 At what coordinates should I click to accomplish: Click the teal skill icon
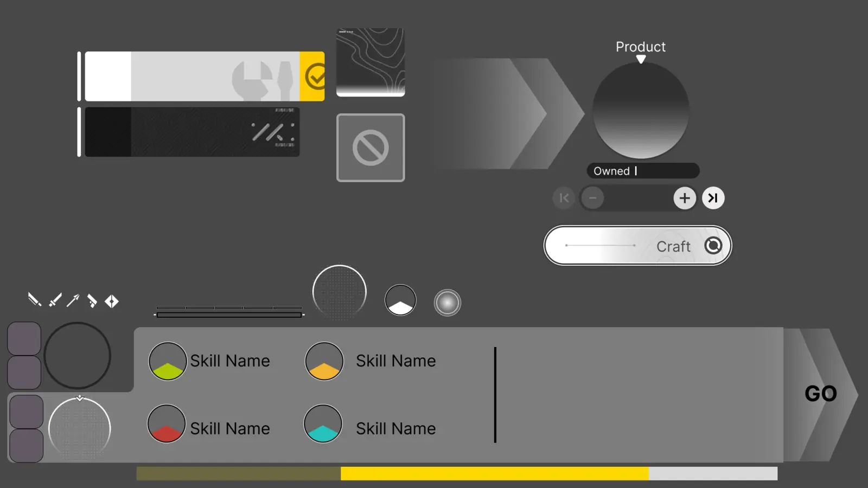pos(323,423)
